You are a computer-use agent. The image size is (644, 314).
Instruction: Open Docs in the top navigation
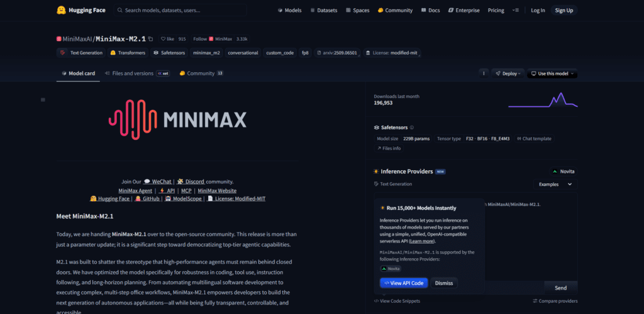coord(430,10)
